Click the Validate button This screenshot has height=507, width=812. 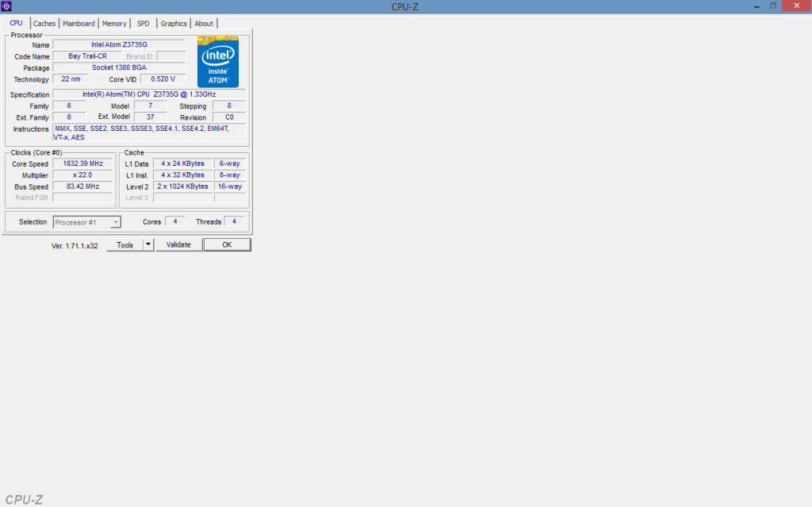click(178, 244)
